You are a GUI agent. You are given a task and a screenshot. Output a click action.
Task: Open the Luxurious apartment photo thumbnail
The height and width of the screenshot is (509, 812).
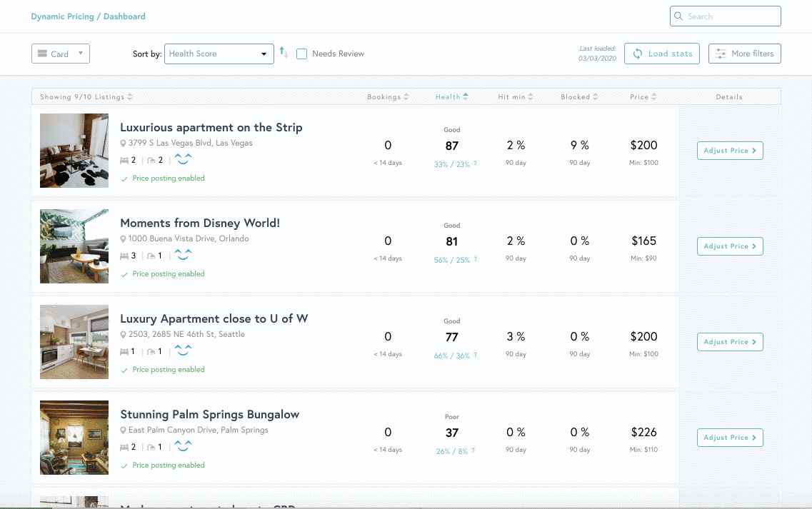[74, 151]
